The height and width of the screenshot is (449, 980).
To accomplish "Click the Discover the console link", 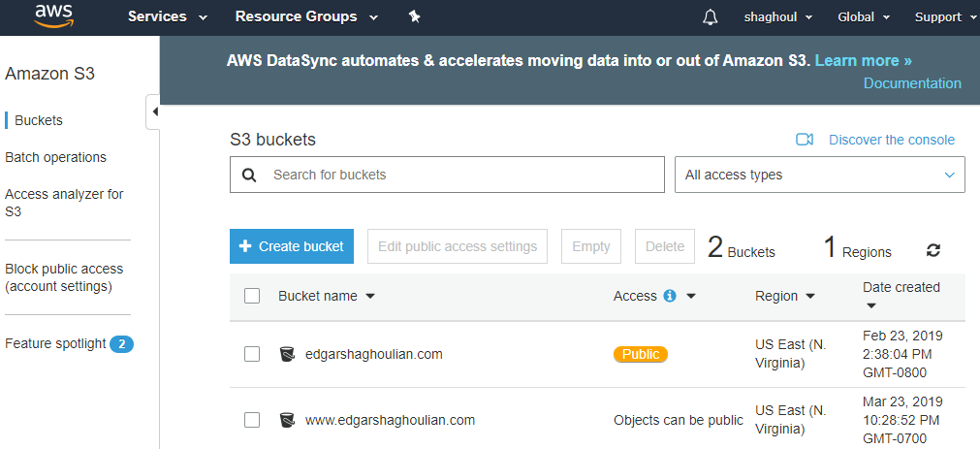I will click(892, 140).
